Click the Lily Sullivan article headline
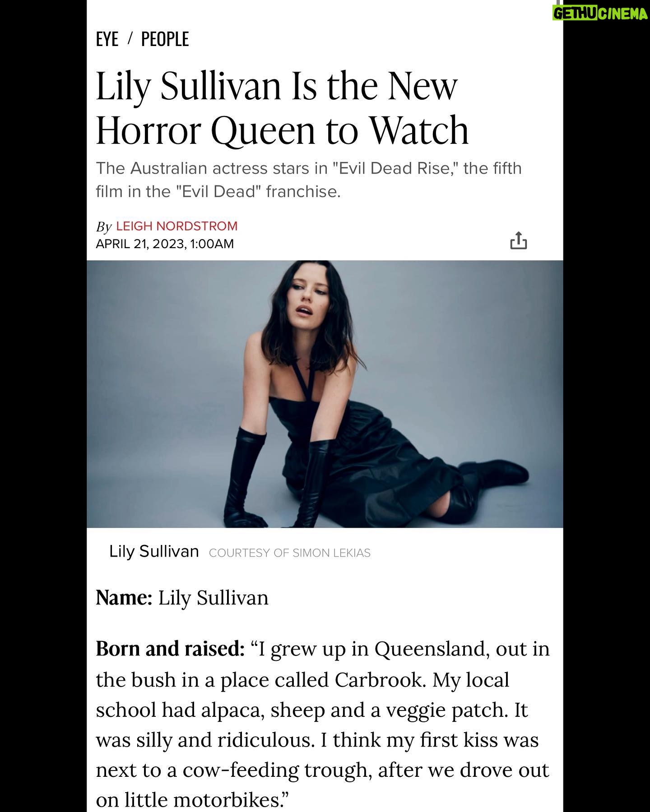The height and width of the screenshot is (812, 650). click(x=282, y=108)
